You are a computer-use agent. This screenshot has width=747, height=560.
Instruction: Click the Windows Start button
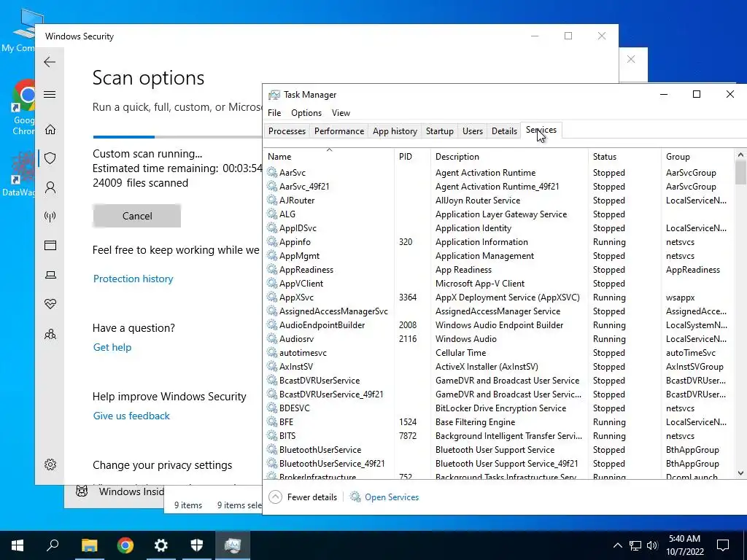[18, 545]
